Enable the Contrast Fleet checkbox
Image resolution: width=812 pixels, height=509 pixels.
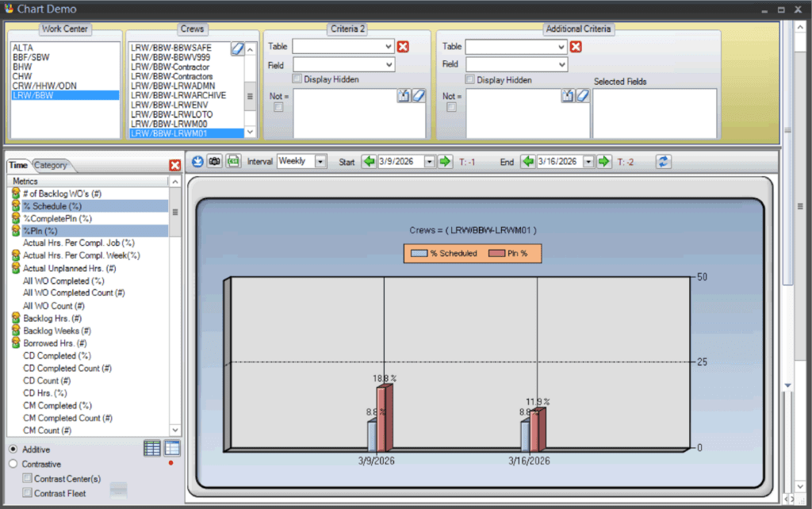[x=28, y=493]
